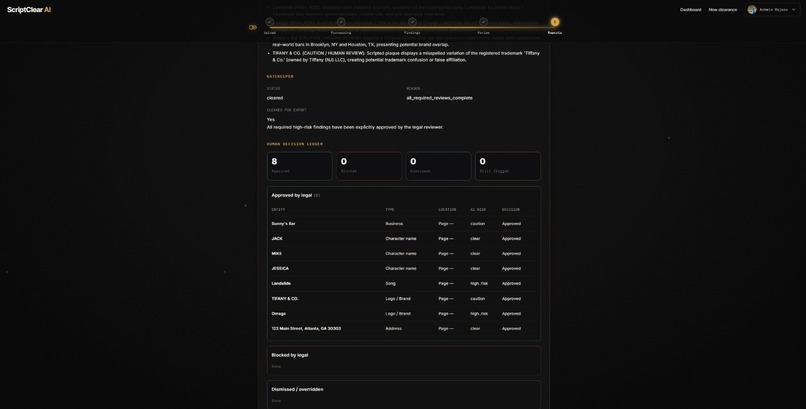Click the Decision column header
Viewport: 806px width, 409px height.
pyautogui.click(x=511, y=210)
